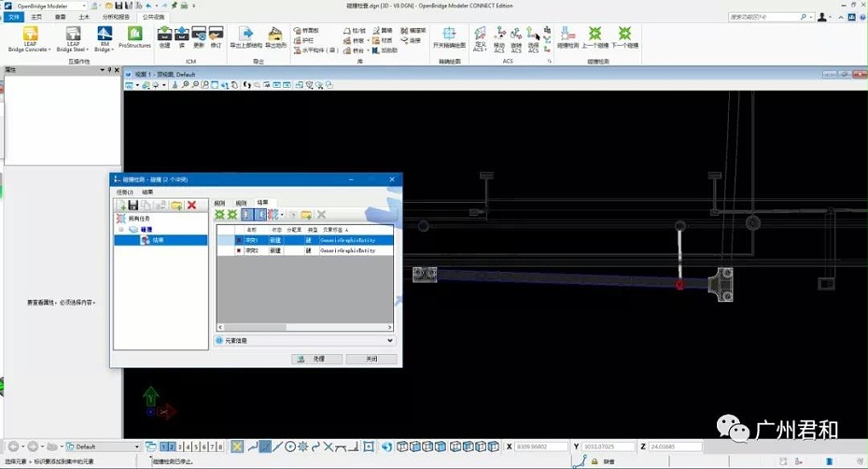The width and height of the screenshot is (868, 469).
Task: Click the Close text button in clash dialog
Action: [x=371, y=359]
